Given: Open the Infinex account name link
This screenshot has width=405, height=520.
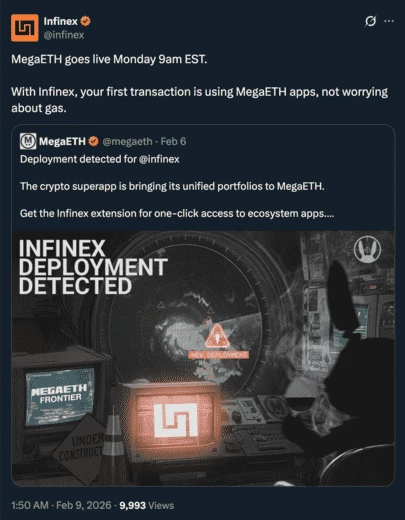Looking at the screenshot, I should (60, 21).
